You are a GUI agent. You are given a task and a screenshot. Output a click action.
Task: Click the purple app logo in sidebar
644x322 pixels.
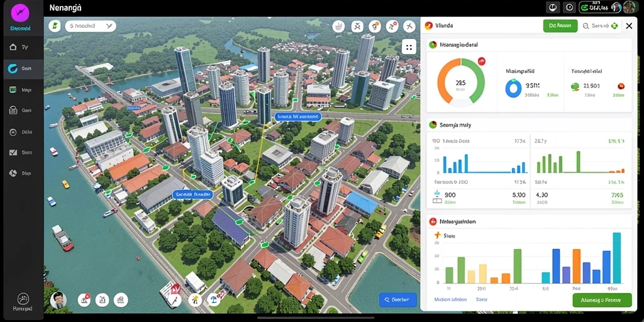[x=21, y=14]
